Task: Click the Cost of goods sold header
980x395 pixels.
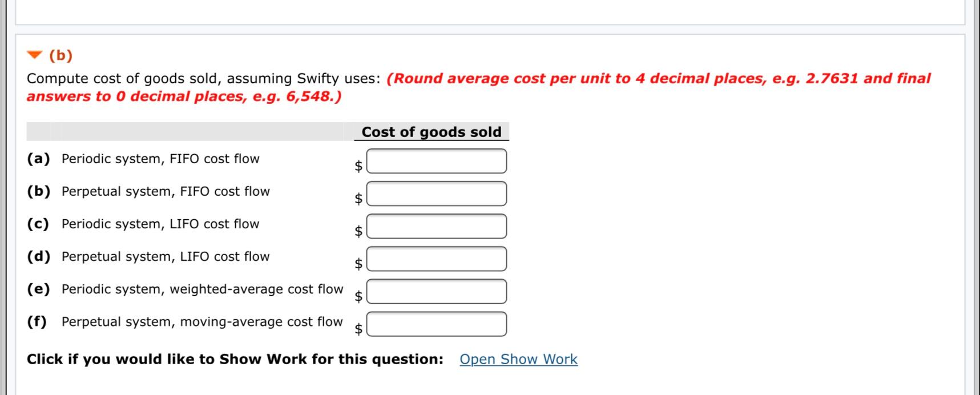Action: point(431,132)
